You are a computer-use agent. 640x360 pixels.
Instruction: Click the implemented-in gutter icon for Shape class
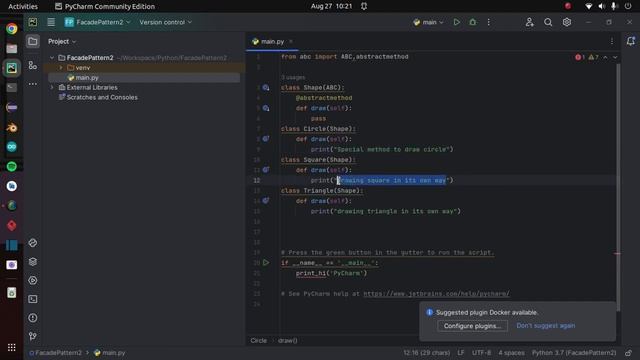[x=266, y=87]
